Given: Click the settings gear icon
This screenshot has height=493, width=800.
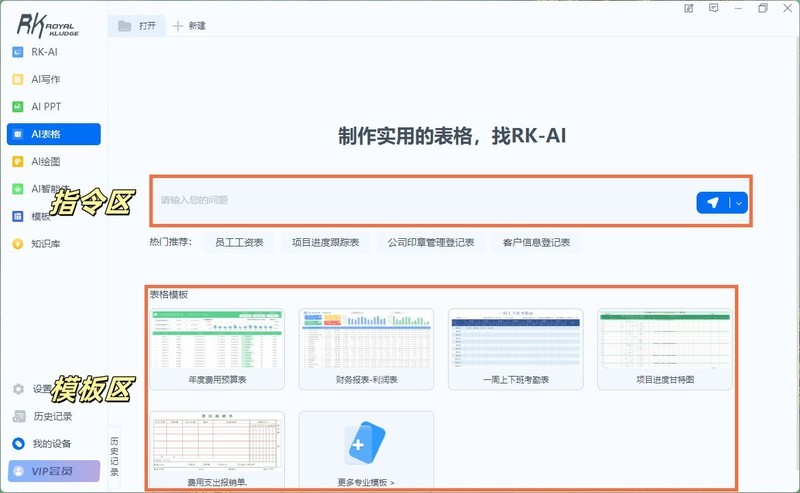Looking at the screenshot, I should point(18,389).
